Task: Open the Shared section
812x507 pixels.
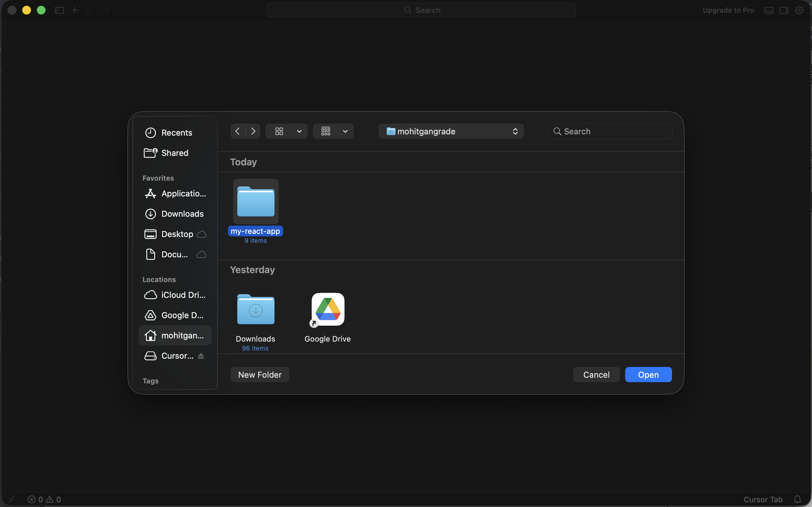Action: click(174, 153)
